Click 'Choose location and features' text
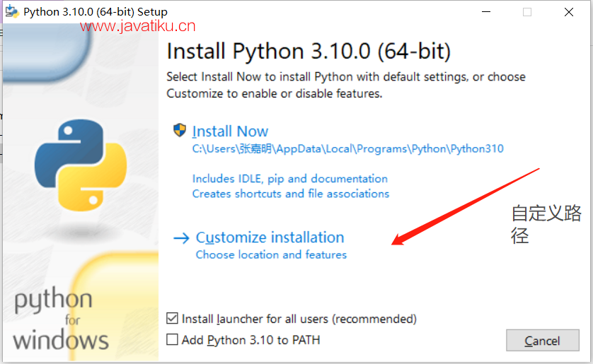Screen dimensions: 593x364 pos(271,255)
